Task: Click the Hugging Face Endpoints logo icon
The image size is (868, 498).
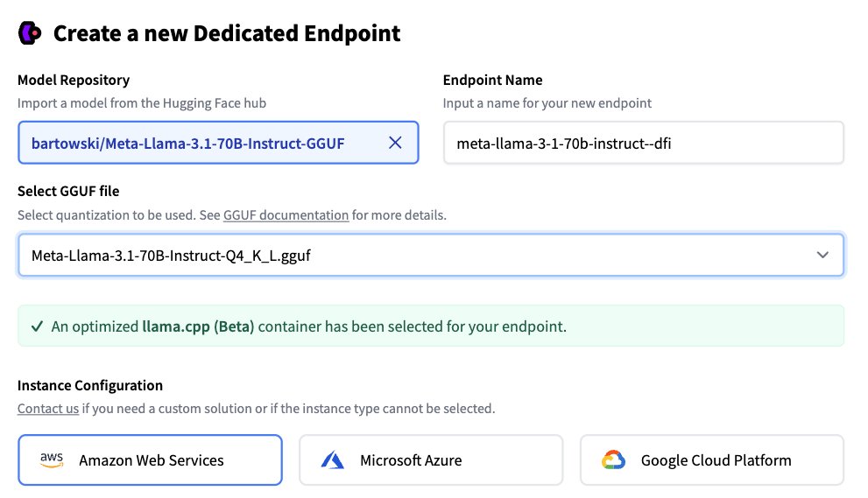Action: [x=29, y=33]
